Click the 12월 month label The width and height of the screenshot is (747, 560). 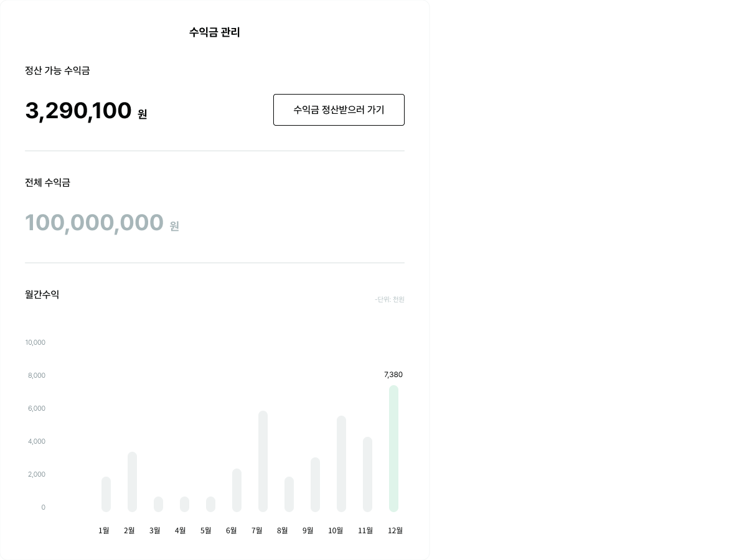tap(395, 531)
